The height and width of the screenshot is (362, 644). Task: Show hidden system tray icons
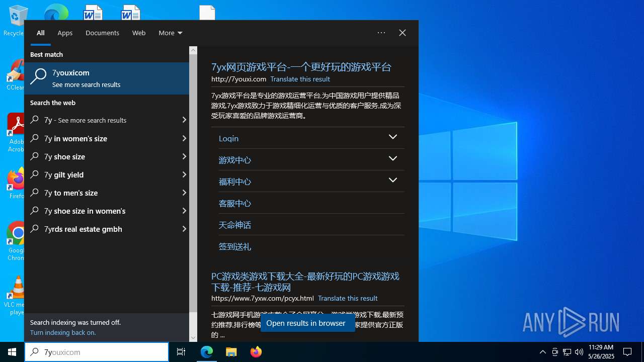point(543,352)
